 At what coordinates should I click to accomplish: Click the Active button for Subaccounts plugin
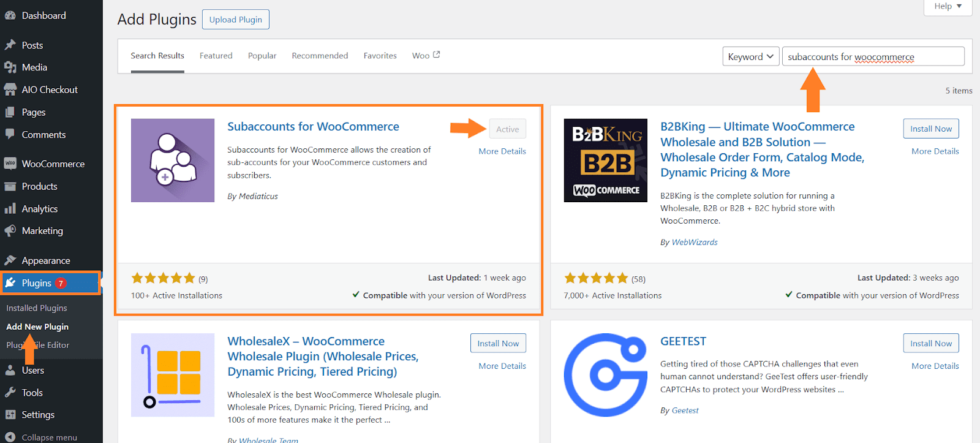(x=508, y=129)
